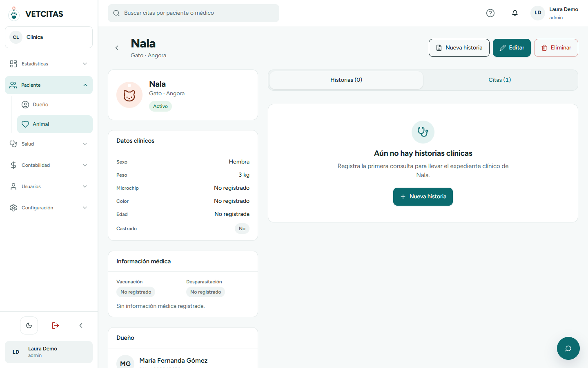This screenshot has height=368, width=588.
Task: Click the Laura Demo profile card in sidebar
Action: pyautogui.click(x=49, y=352)
